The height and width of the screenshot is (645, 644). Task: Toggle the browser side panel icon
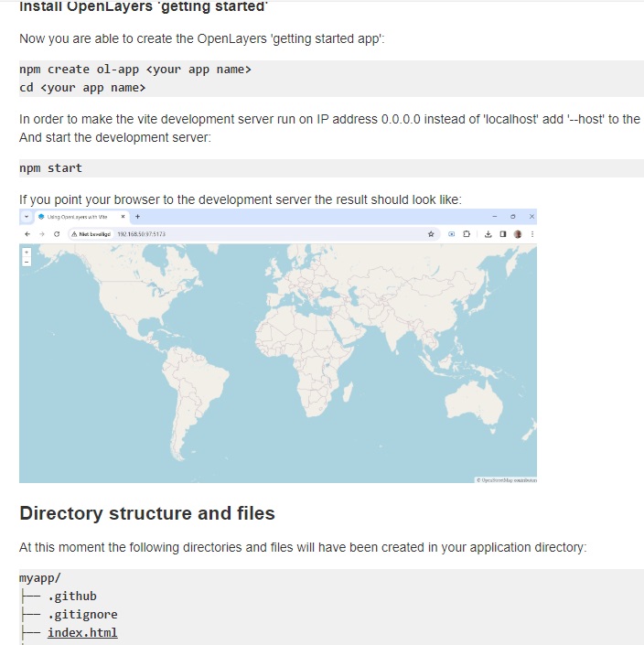[x=503, y=234]
